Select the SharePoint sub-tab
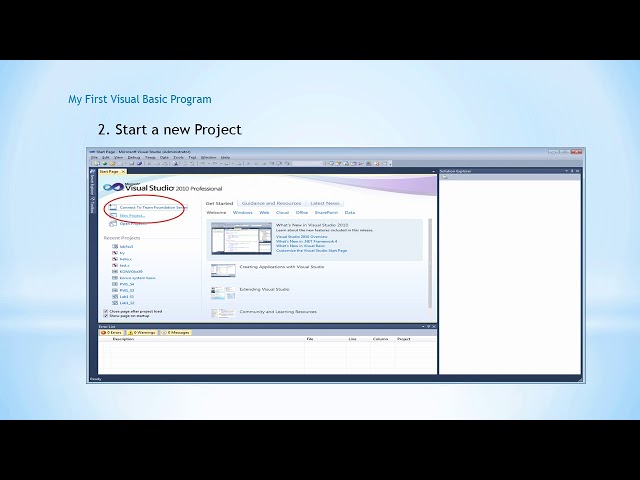640x480 pixels. pos(326,213)
